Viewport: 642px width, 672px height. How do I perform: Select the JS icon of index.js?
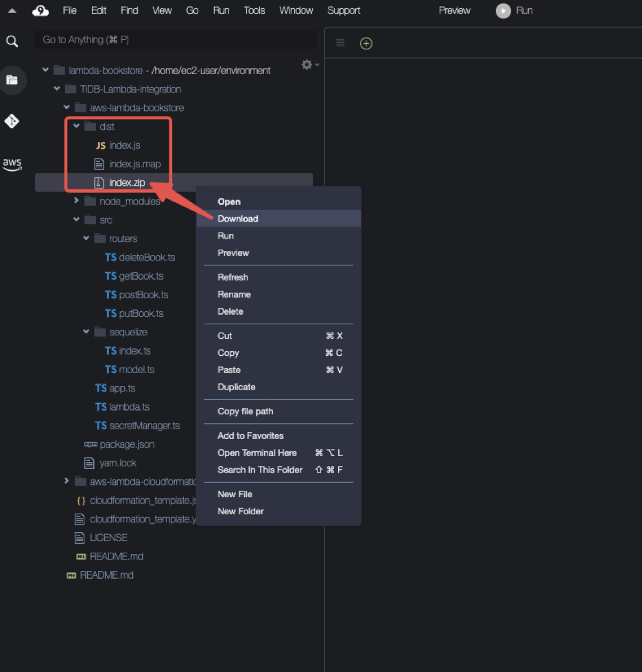click(101, 145)
